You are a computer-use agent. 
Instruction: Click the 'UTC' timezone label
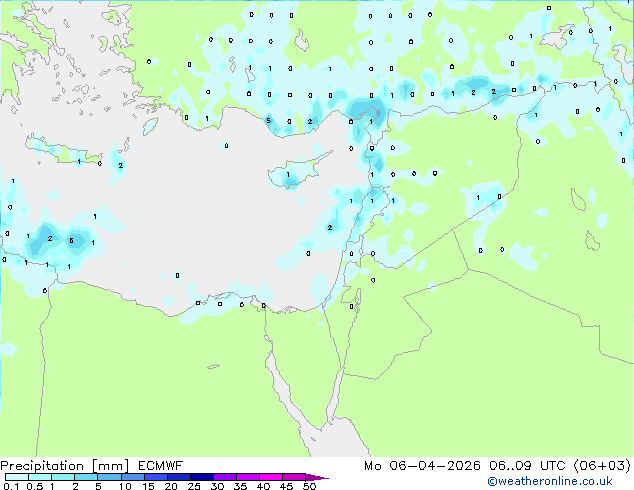pyautogui.click(x=553, y=465)
